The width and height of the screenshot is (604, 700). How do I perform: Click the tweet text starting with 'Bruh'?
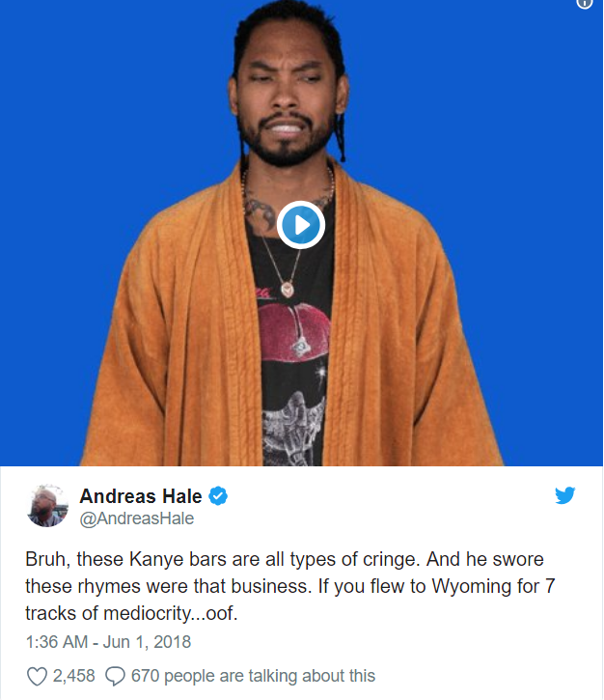tap(290, 586)
